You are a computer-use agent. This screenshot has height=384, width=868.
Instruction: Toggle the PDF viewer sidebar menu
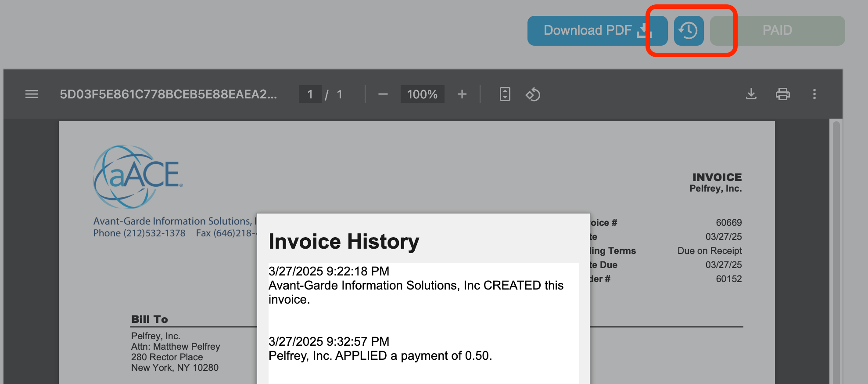32,94
